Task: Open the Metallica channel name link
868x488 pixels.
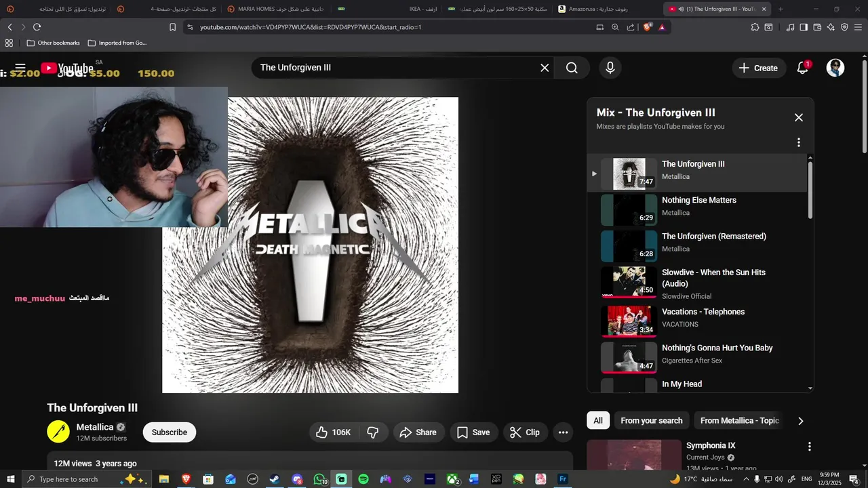Action: [x=95, y=427]
